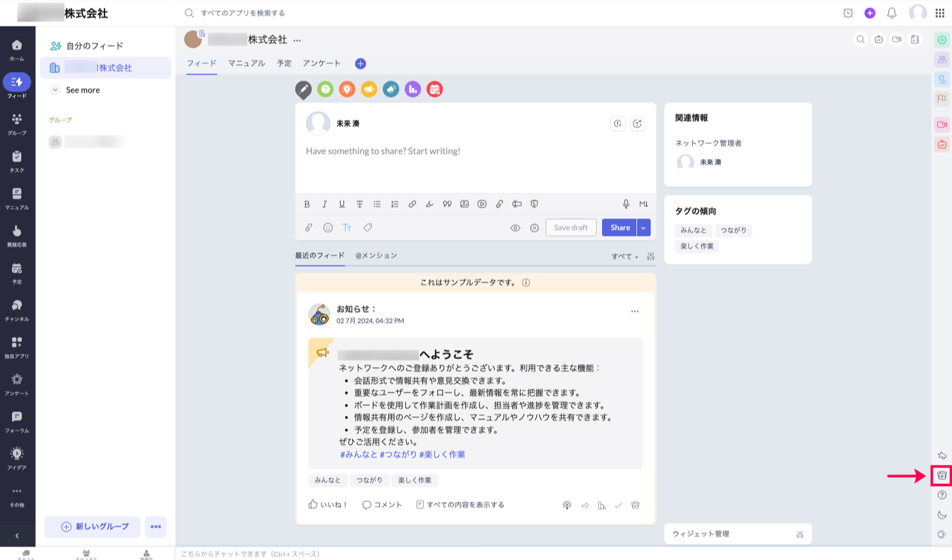Screen dimensions: 952x560
Task: Click the microphone icon in editor toolbar
Action: (626, 204)
